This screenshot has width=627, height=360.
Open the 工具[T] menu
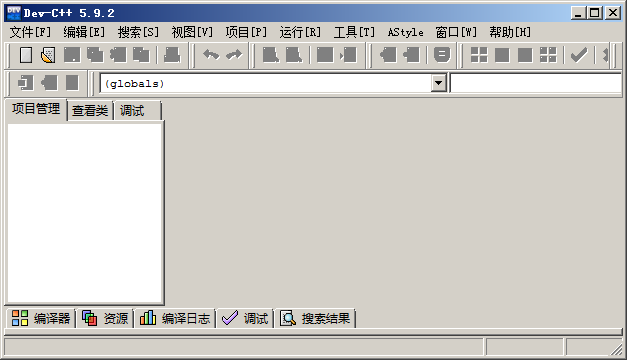click(x=354, y=32)
